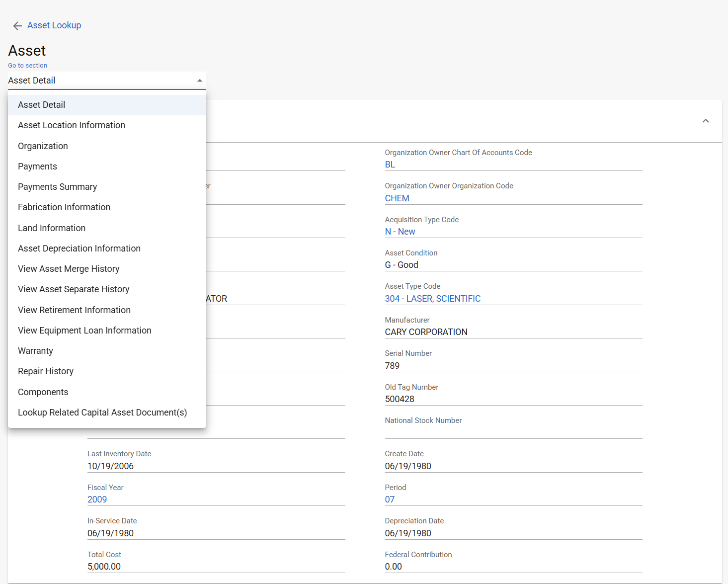Click the CHEM organization code link
Viewport: 728px width, 584px height.
click(397, 198)
